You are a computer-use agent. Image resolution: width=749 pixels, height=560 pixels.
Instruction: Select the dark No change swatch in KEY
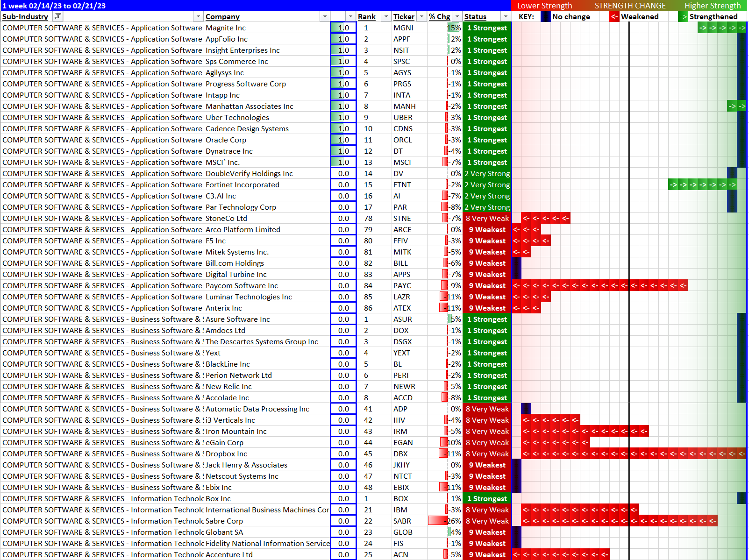click(545, 17)
